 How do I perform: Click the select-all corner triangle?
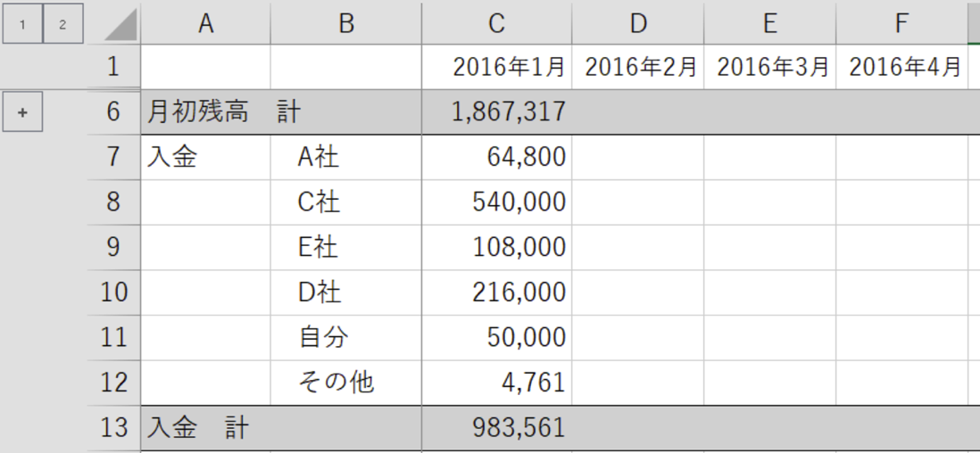121,24
